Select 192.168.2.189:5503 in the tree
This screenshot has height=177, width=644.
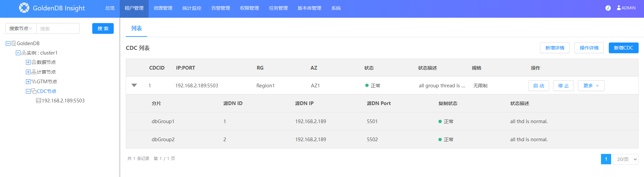[63, 101]
